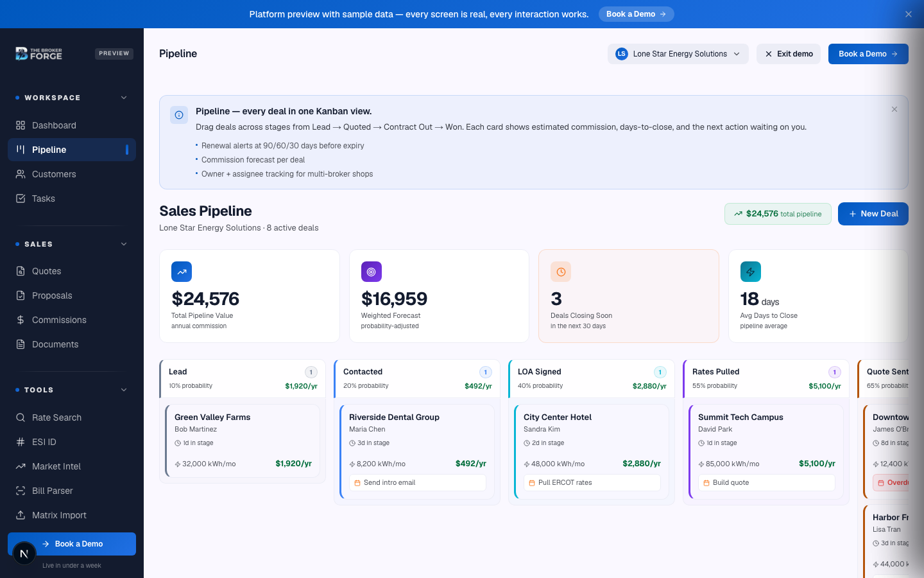The height and width of the screenshot is (578, 924).
Task: Click the LOA Signed column header
Action: (592, 378)
